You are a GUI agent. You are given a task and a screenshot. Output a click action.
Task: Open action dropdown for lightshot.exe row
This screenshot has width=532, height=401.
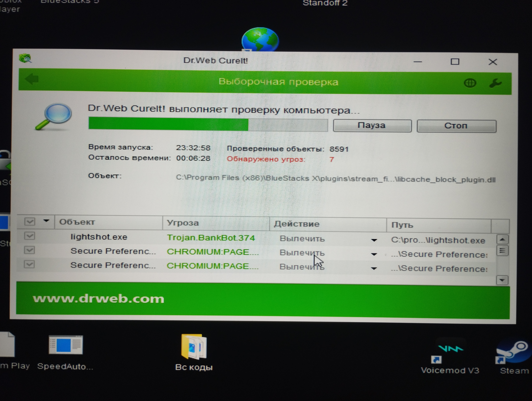(374, 240)
